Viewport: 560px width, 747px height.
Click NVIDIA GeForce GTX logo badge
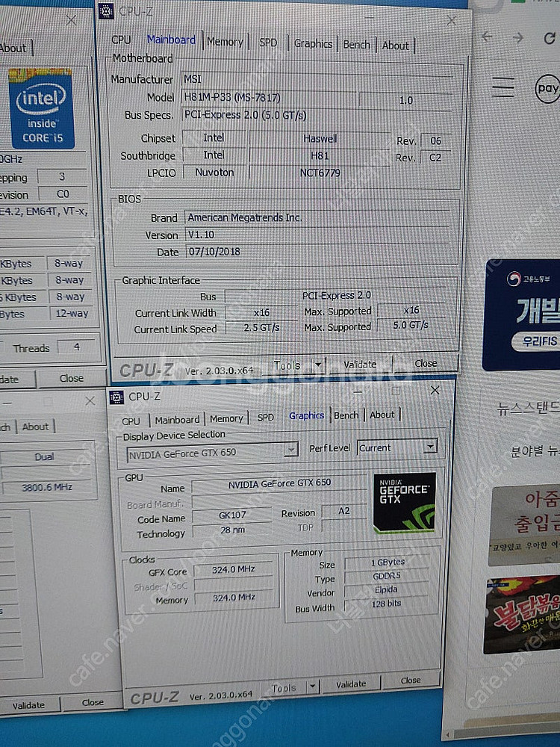404,503
